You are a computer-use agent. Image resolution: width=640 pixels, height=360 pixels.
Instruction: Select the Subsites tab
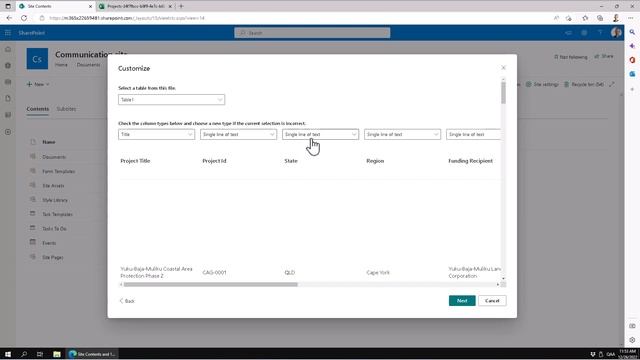pos(66,109)
